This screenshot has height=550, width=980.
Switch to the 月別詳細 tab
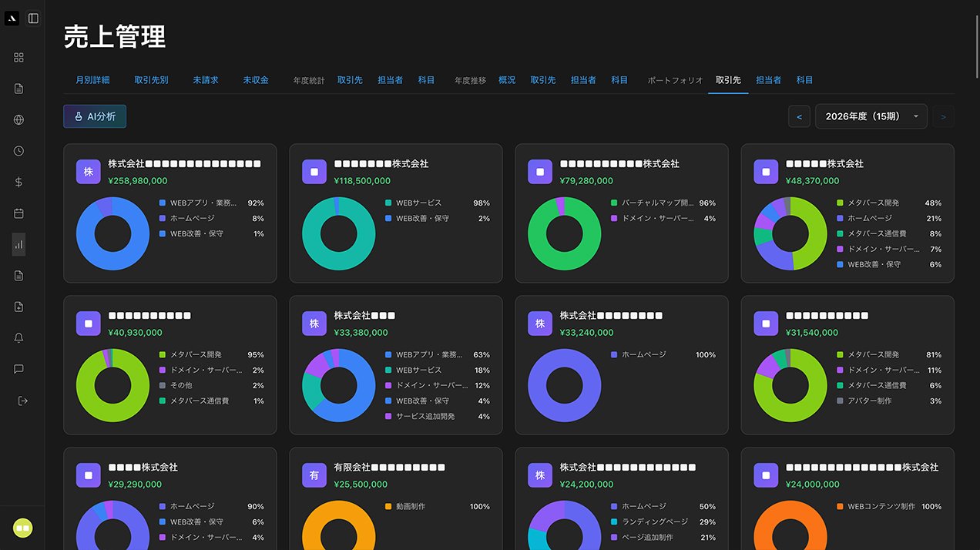(92, 80)
